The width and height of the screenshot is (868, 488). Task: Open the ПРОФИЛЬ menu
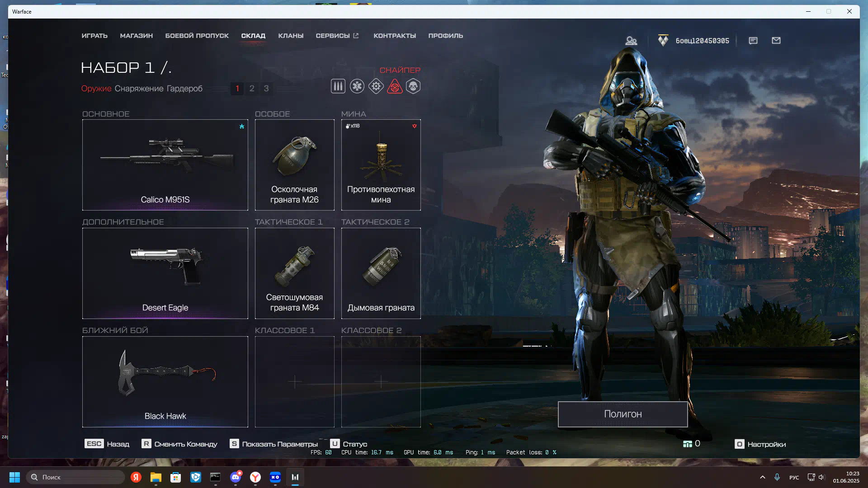pos(446,36)
